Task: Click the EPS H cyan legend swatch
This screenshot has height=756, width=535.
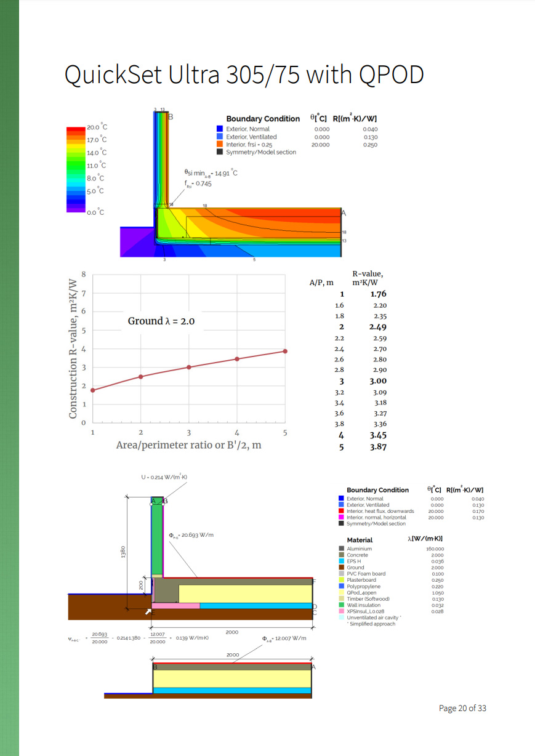Action: (x=342, y=561)
